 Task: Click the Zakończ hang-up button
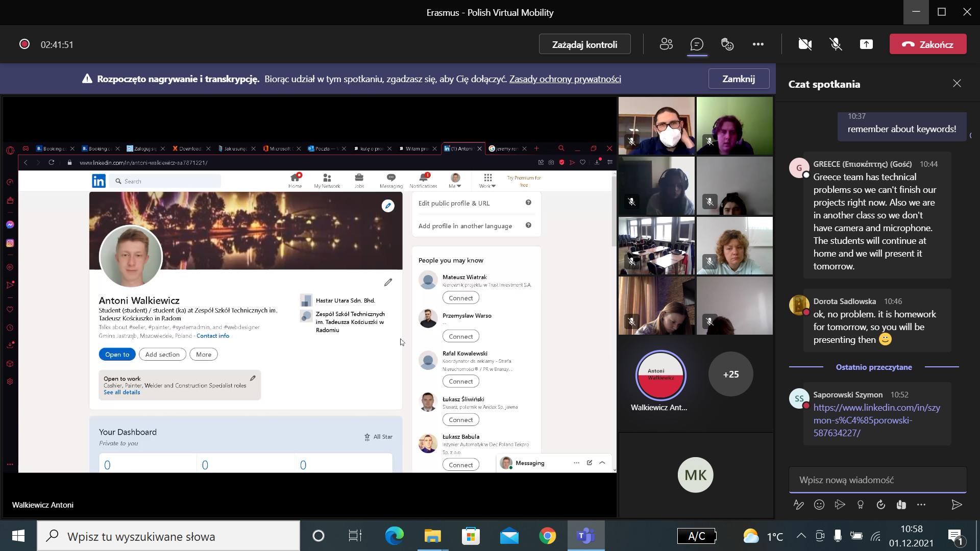pos(928,44)
